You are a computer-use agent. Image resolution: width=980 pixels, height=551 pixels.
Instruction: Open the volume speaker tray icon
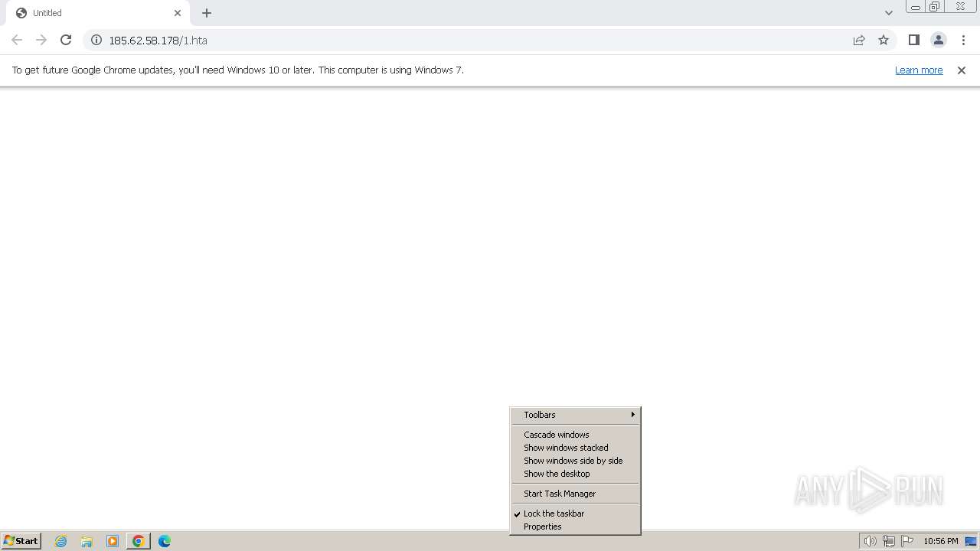point(870,541)
